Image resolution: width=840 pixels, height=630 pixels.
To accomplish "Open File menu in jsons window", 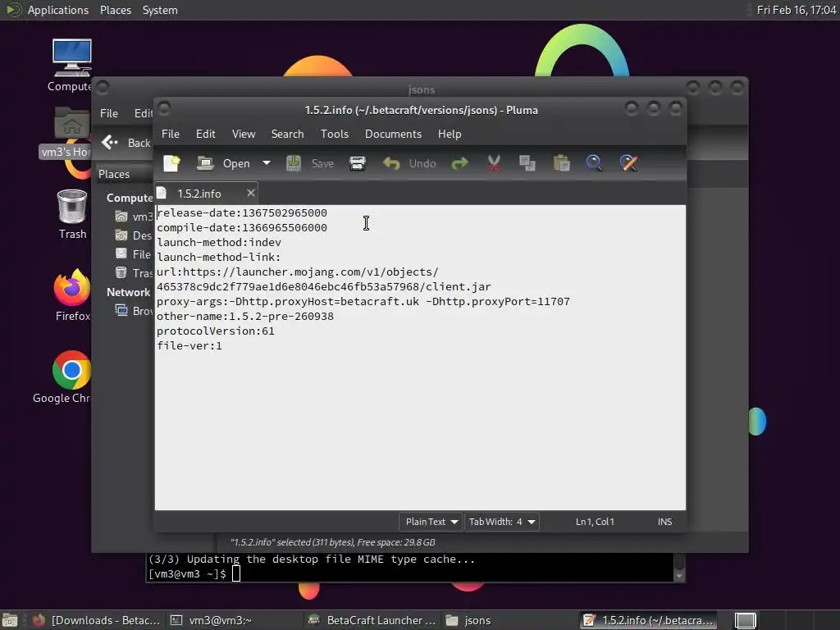I will tap(109, 113).
